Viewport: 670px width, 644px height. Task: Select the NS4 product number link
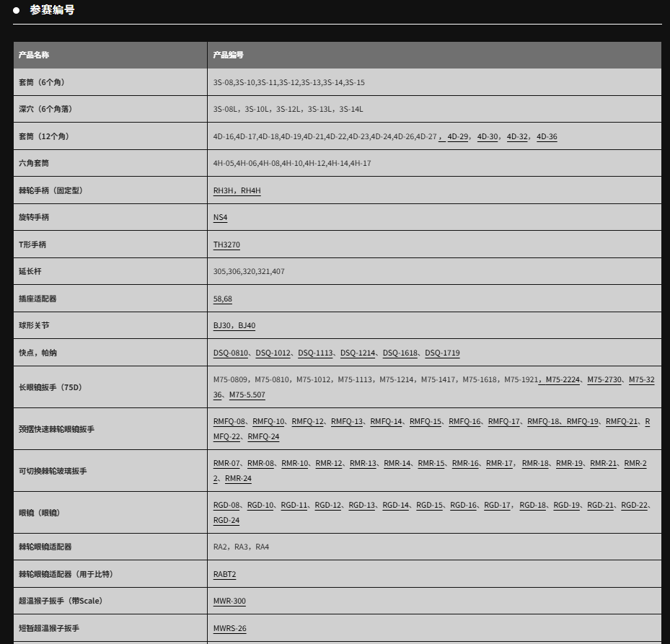pyautogui.click(x=220, y=217)
